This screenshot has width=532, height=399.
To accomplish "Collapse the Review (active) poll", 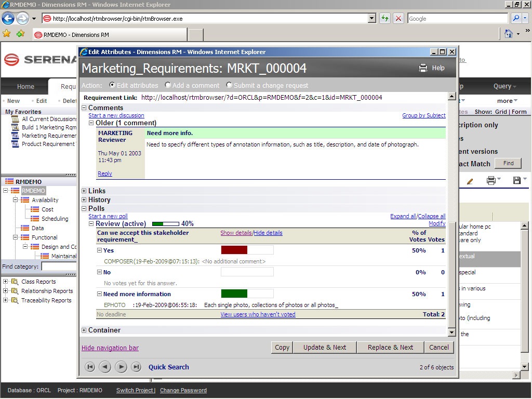I will pyautogui.click(x=91, y=223).
